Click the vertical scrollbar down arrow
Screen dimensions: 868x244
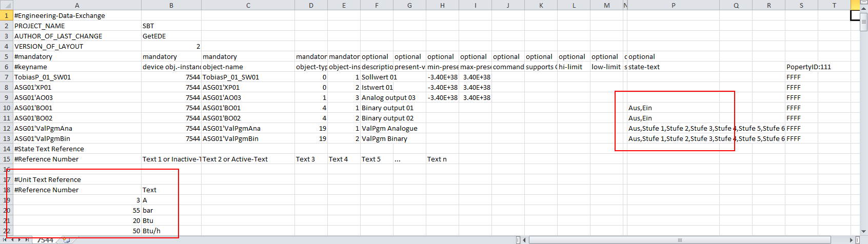click(864, 232)
